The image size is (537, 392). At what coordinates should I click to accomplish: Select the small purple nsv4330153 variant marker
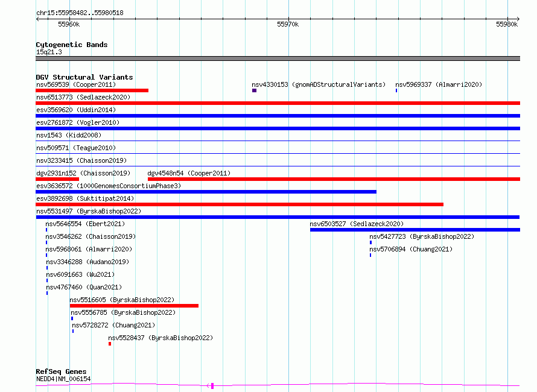(x=254, y=90)
